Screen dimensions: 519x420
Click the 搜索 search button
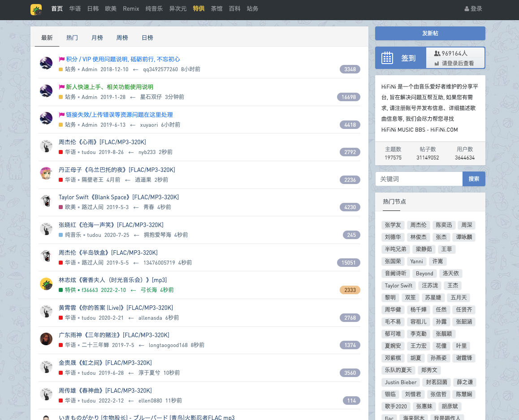click(x=474, y=179)
